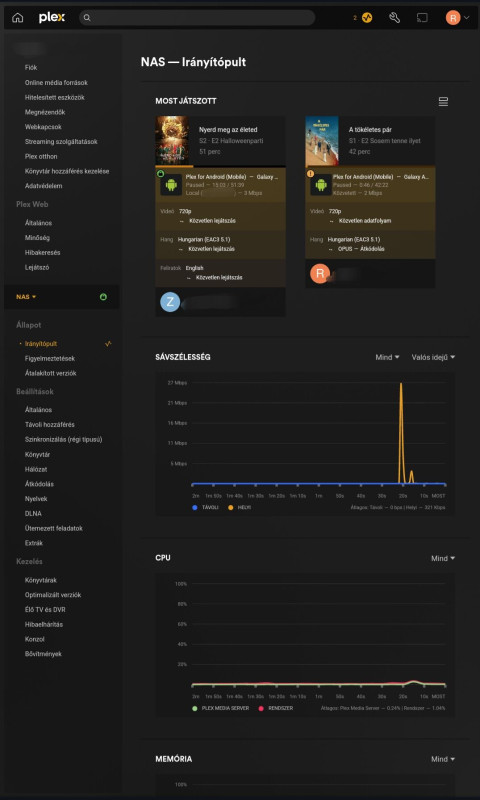Open Nyelvek settings
Viewport: 480px width, 800px height.
(x=36, y=498)
